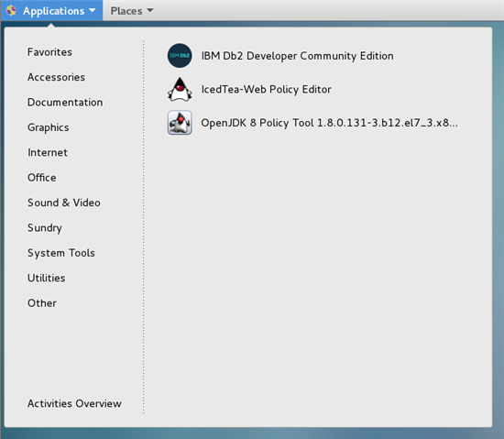Open the Other category
Image resolution: width=504 pixels, height=439 pixels.
(x=42, y=303)
